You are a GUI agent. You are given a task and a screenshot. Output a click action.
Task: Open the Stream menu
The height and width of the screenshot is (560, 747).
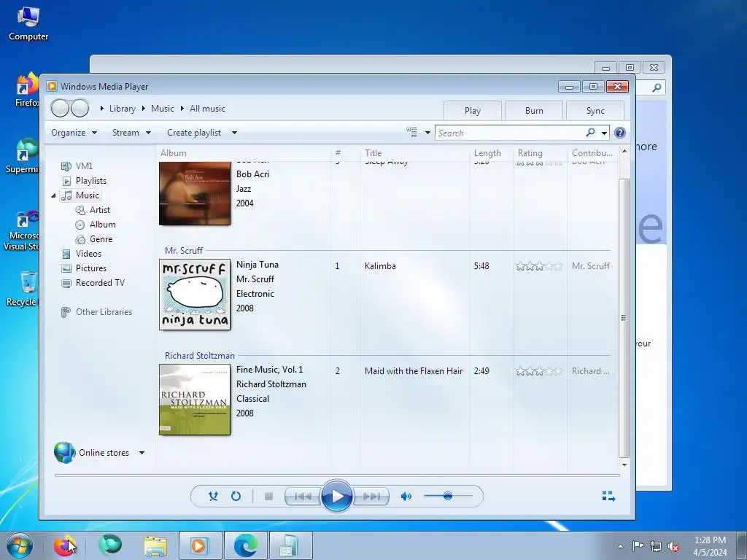click(131, 133)
